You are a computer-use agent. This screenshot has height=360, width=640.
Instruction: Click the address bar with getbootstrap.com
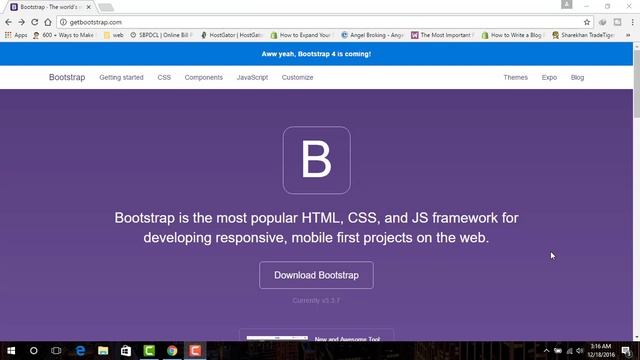[x=324, y=22]
